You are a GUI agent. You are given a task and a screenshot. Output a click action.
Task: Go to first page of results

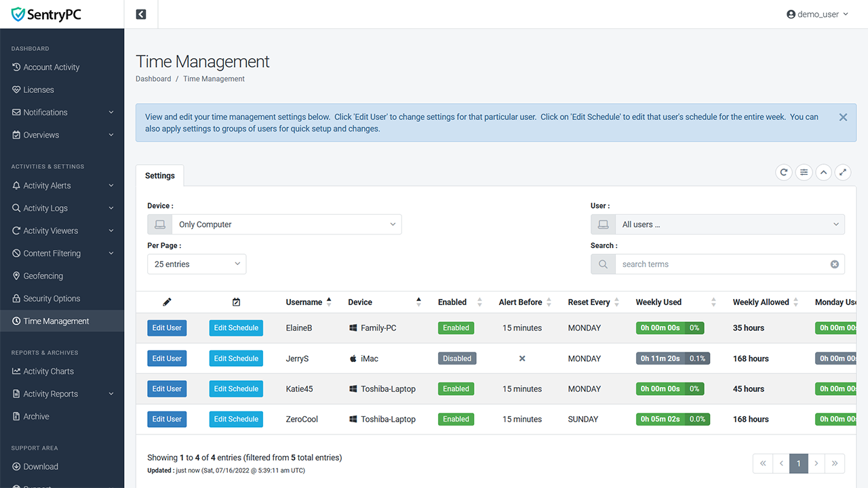763,464
